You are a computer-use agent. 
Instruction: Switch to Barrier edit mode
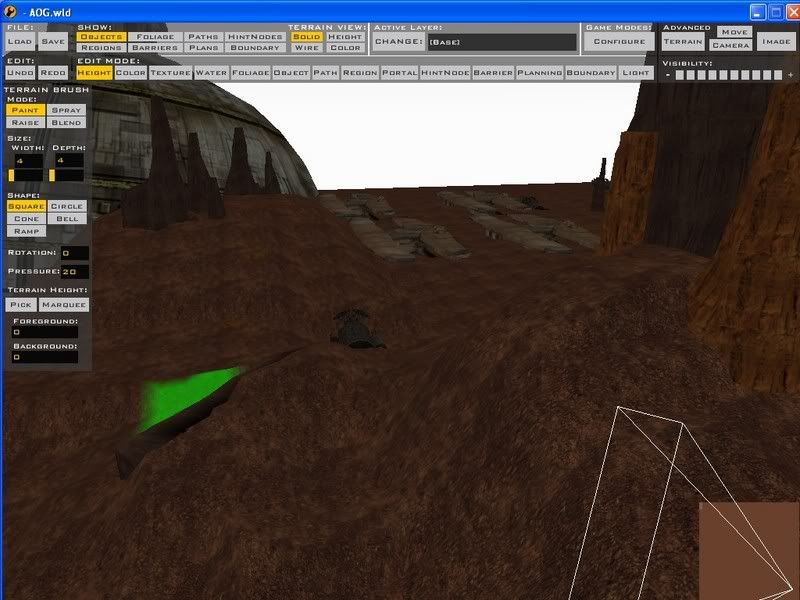(493, 73)
